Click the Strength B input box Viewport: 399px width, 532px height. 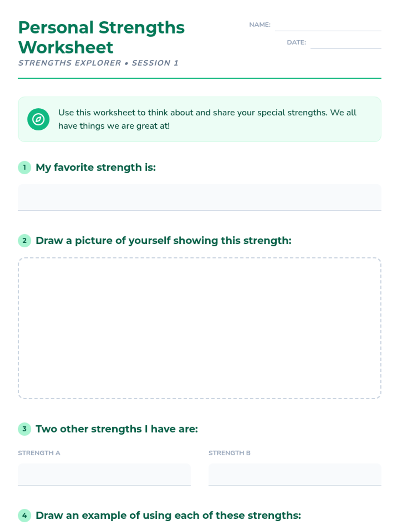(x=295, y=474)
